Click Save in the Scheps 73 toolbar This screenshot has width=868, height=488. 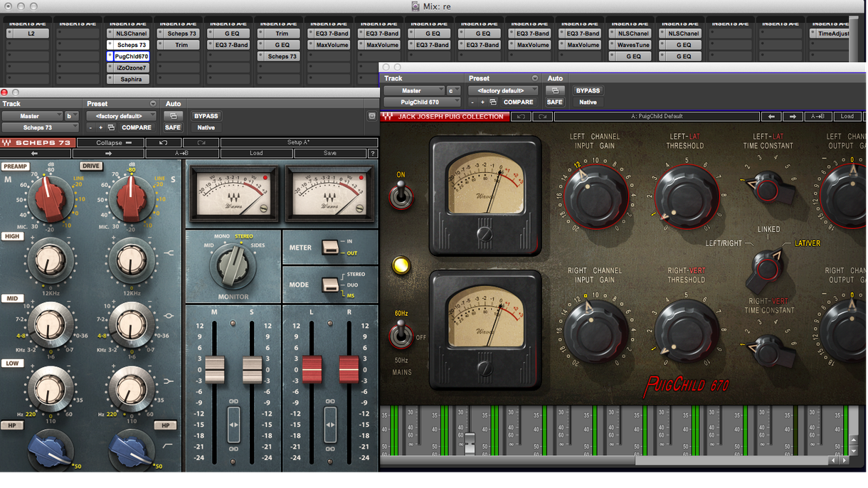tap(330, 153)
